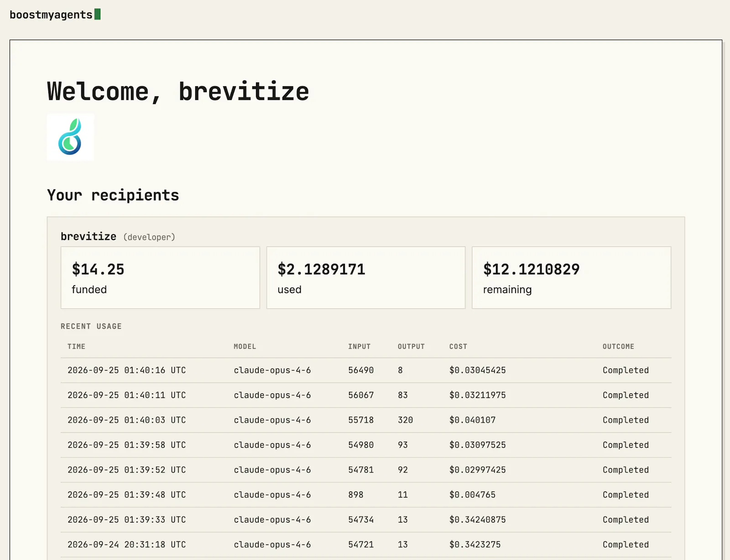
Task: Click the OUTCOME column header
Action: point(618,346)
